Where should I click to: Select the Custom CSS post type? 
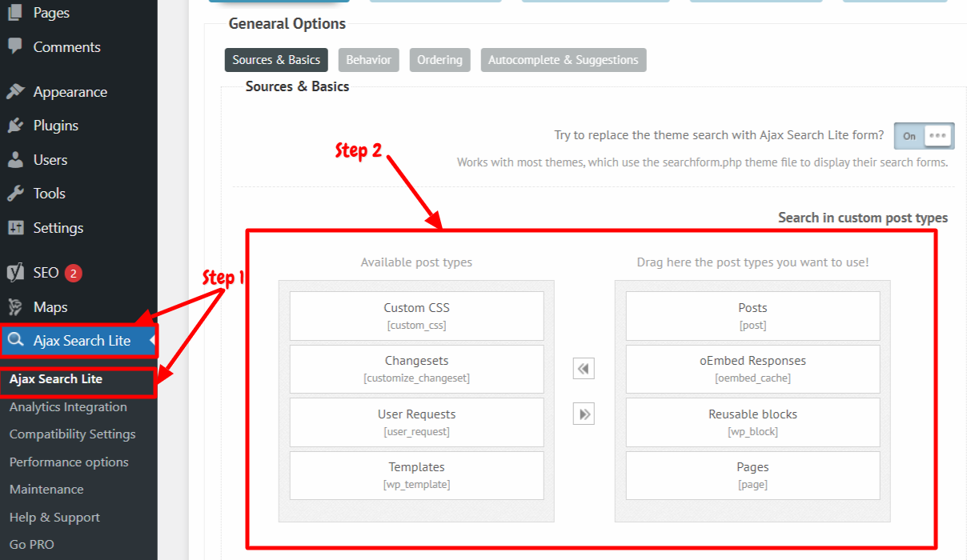416,316
